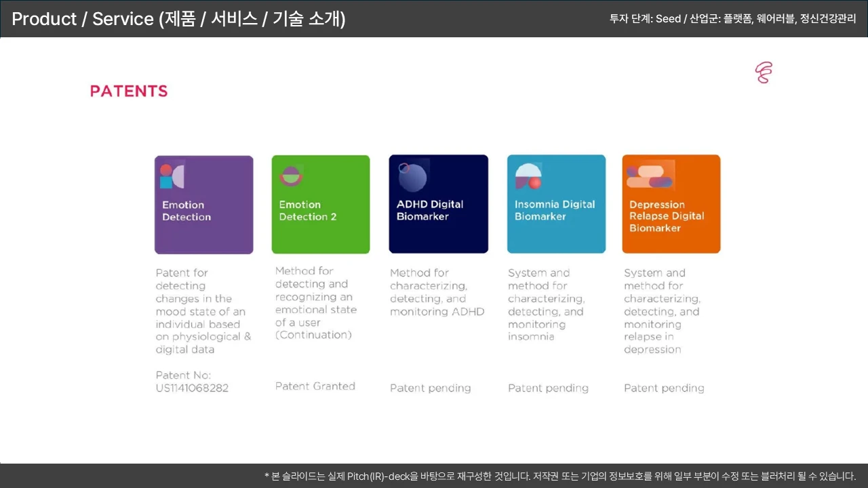Click the icon in the green Emotion Detection 2 card
The width and height of the screenshot is (868, 488).
[291, 176]
